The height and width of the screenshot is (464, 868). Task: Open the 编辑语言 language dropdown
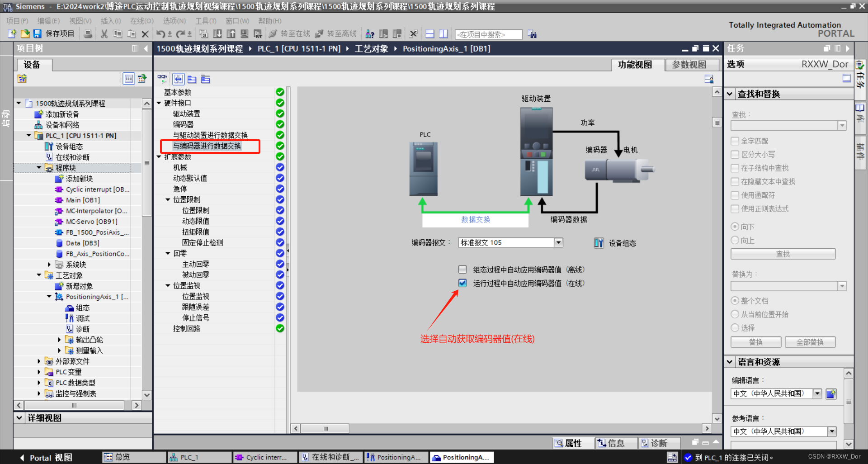[817, 393]
